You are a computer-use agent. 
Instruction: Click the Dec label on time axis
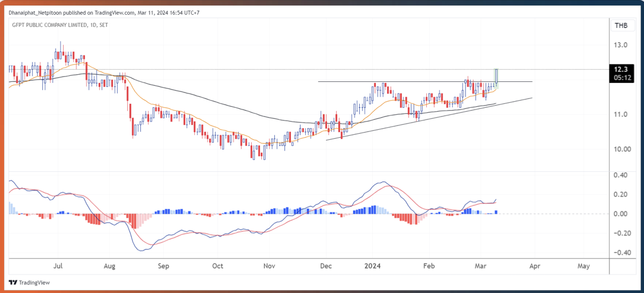point(327,266)
